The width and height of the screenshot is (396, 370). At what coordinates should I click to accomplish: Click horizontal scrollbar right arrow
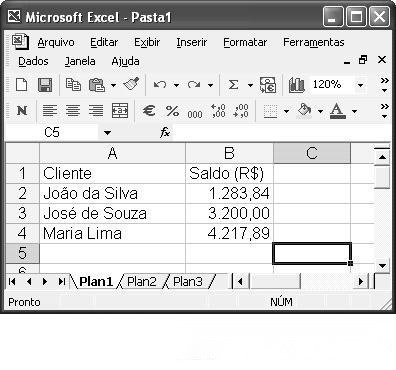[x=361, y=282]
